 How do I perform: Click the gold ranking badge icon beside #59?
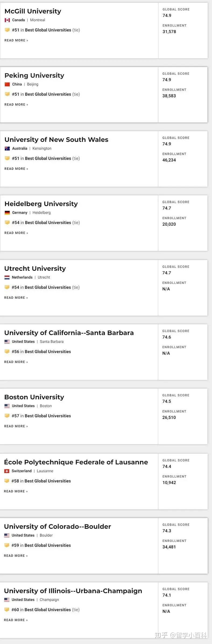tap(7, 545)
